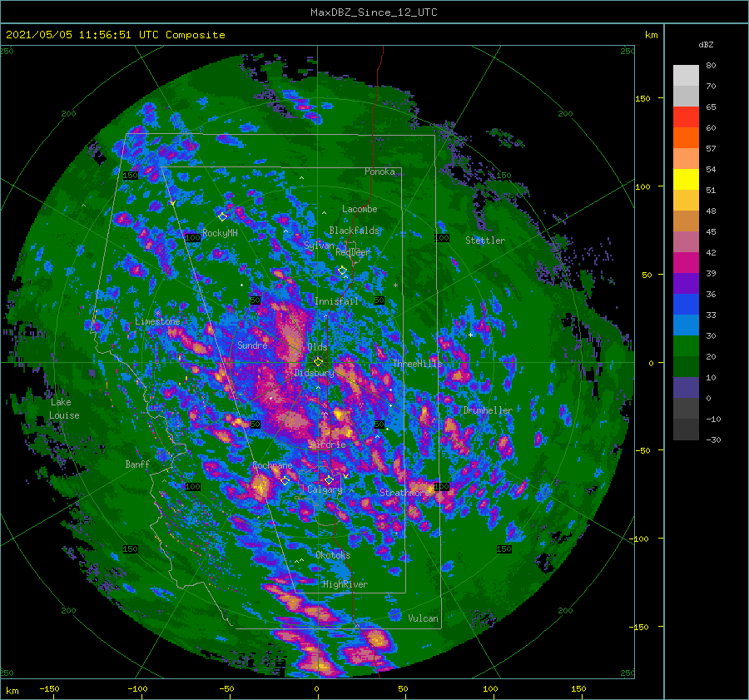Select the dark orange swatch in the dBZ legend
Screen dimensions: 749x700
coord(686,138)
